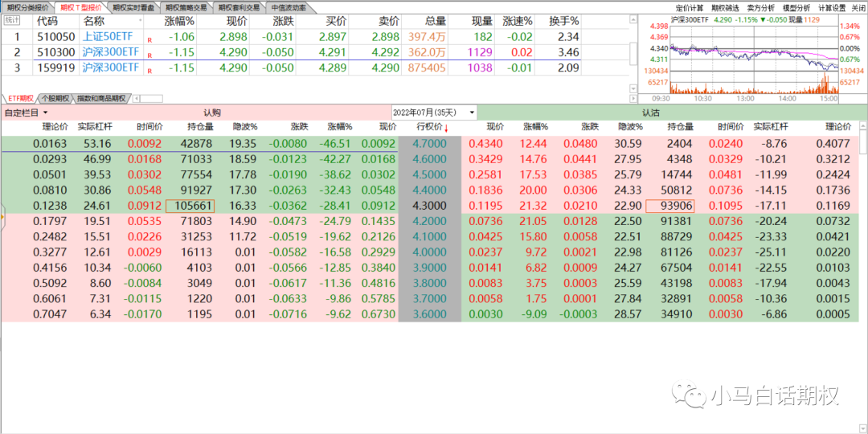
Task: Open 期权策略交易 tab
Action: (186, 7)
